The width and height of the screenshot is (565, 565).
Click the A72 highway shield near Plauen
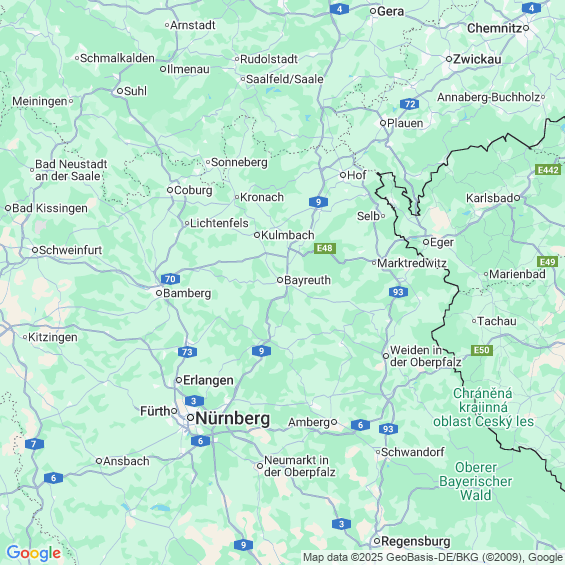coord(410,104)
